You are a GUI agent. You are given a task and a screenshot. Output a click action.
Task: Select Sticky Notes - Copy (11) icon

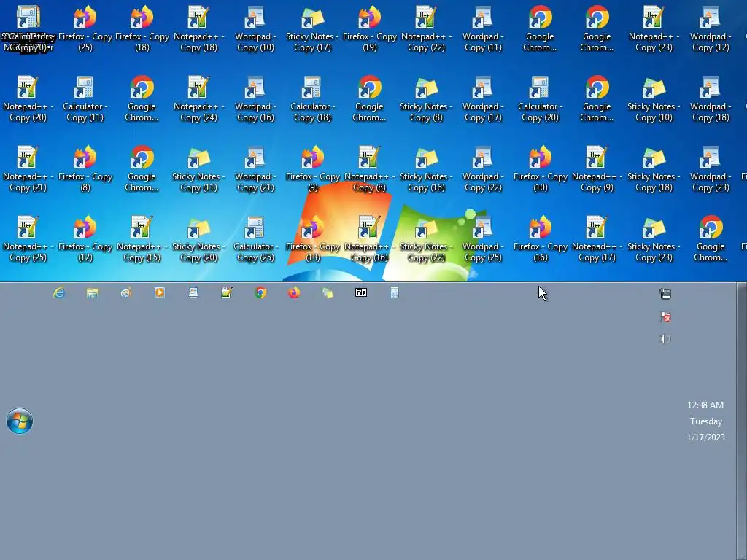(198, 168)
